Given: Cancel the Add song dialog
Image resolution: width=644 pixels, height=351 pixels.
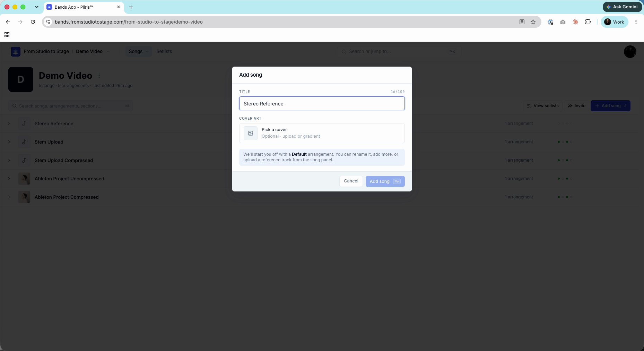Looking at the screenshot, I should point(351,181).
